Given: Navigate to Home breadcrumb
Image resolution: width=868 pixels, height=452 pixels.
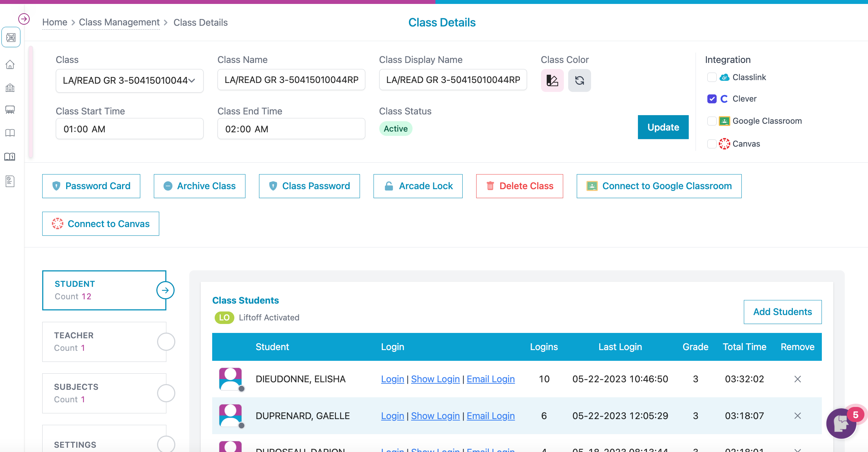Looking at the screenshot, I should point(55,23).
